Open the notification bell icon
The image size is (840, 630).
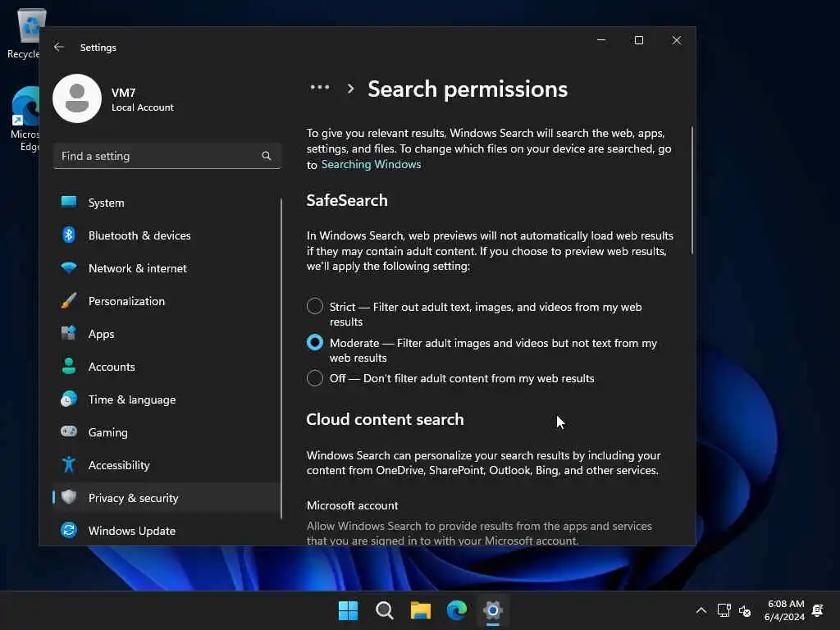[818, 610]
